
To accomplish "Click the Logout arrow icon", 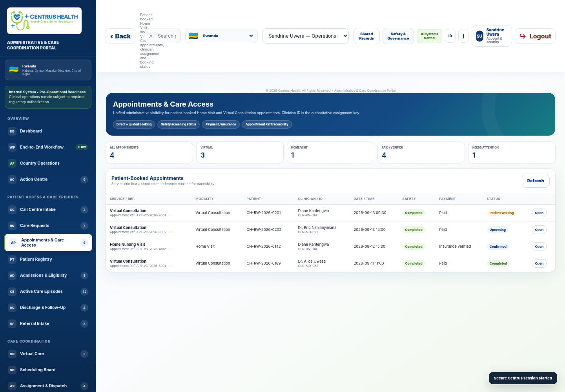I will click(x=523, y=36).
